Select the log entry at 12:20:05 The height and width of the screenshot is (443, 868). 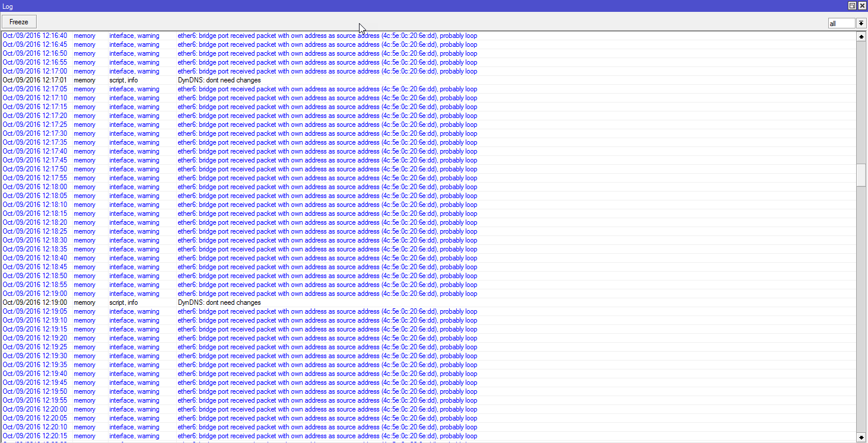(x=429, y=418)
